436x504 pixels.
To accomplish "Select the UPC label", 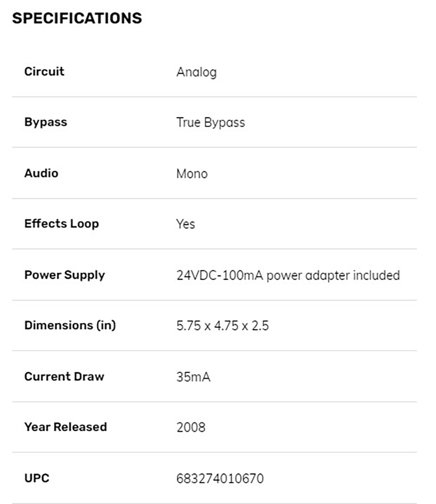I will [x=37, y=478].
